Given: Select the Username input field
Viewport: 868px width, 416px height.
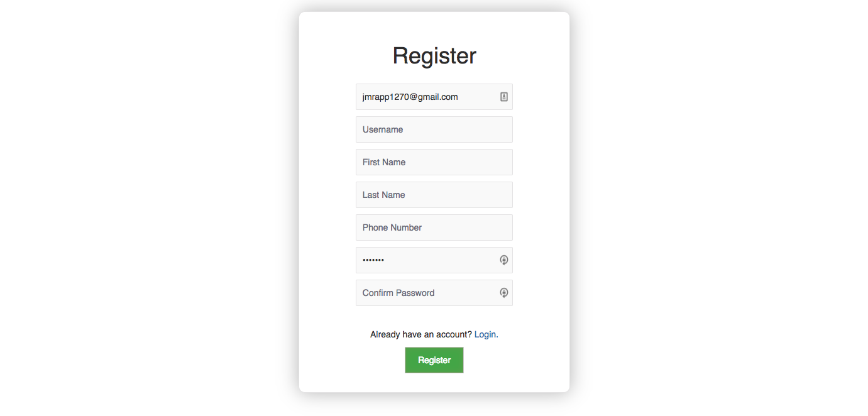Looking at the screenshot, I should click(x=434, y=129).
